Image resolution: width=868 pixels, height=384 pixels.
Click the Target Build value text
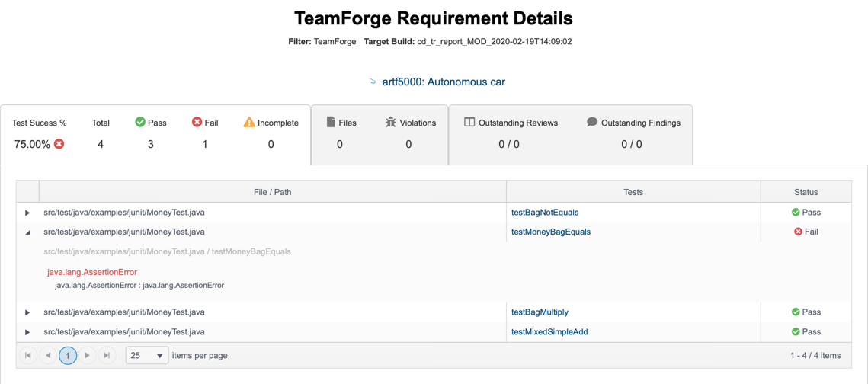point(495,41)
